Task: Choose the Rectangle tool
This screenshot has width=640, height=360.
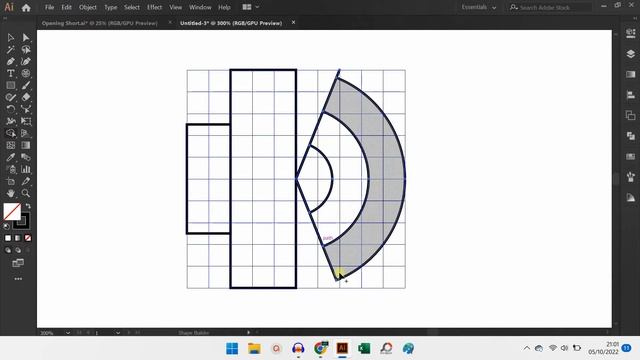Action: (11, 85)
